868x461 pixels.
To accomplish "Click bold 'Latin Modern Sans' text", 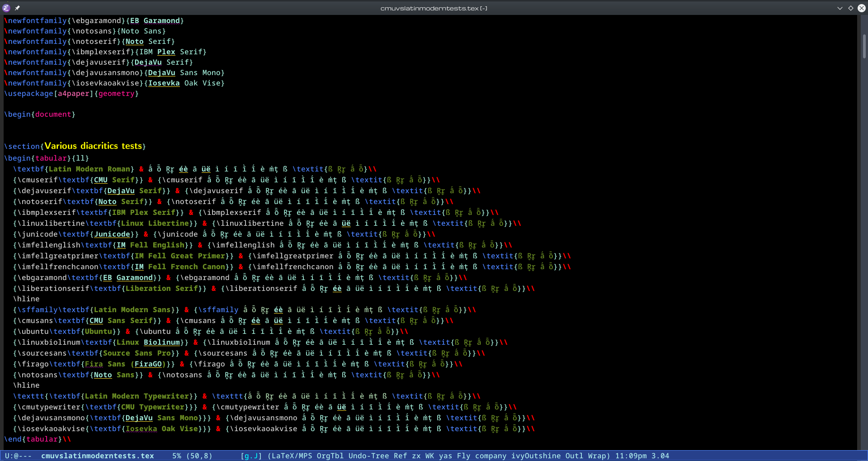I will pyautogui.click(x=132, y=309).
